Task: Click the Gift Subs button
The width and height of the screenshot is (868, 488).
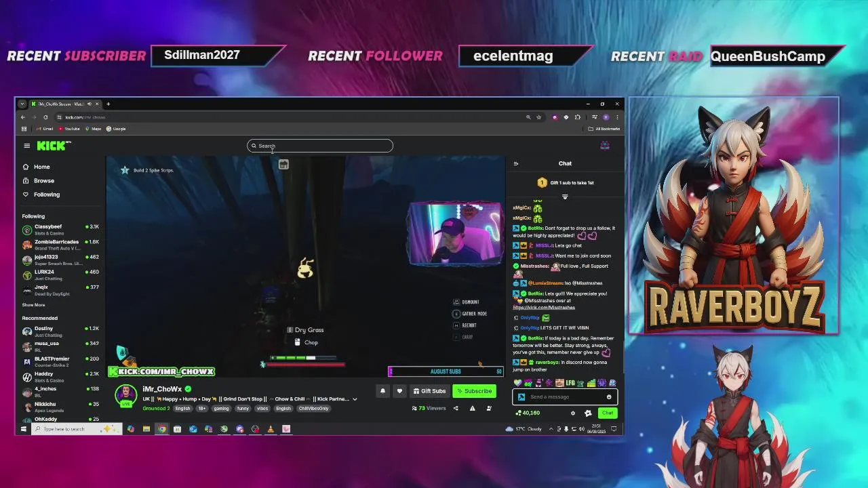Action: [x=429, y=391]
